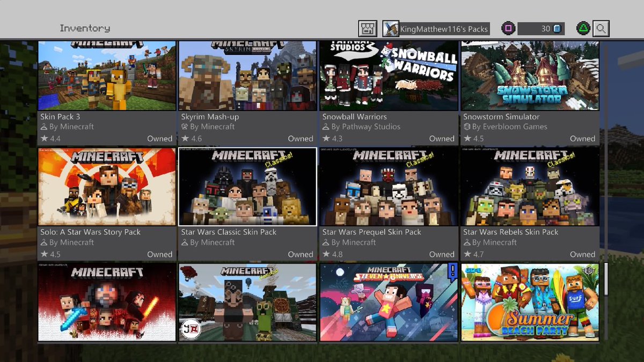The image size is (644, 362).
Task: Click the Snowball Warriors title text
Action: pyautogui.click(x=355, y=116)
